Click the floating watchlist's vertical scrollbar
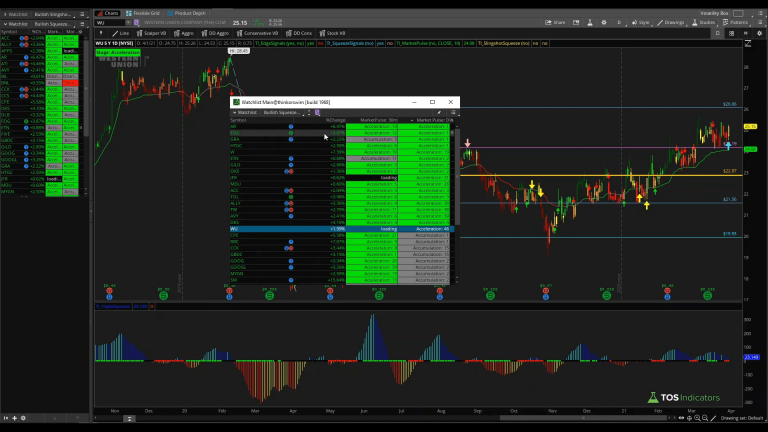Viewport: 768px width, 432px height. pyautogui.click(x=457, y=176)
